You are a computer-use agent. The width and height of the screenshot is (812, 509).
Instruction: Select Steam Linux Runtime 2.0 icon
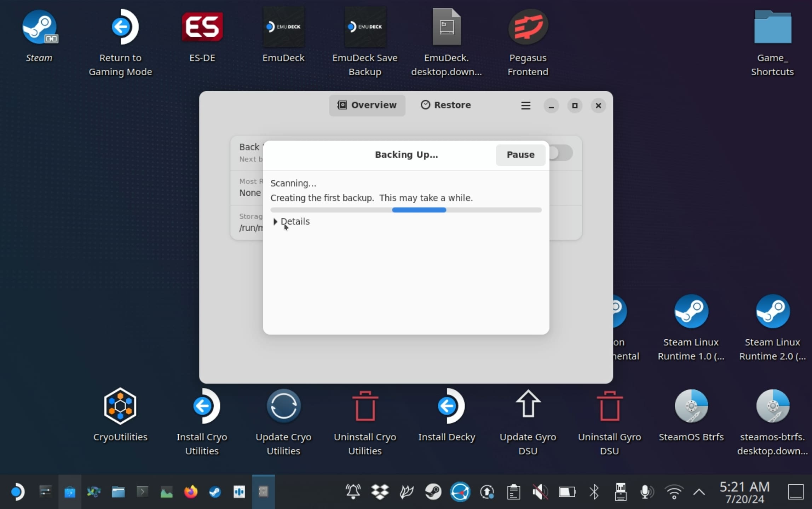772,327
